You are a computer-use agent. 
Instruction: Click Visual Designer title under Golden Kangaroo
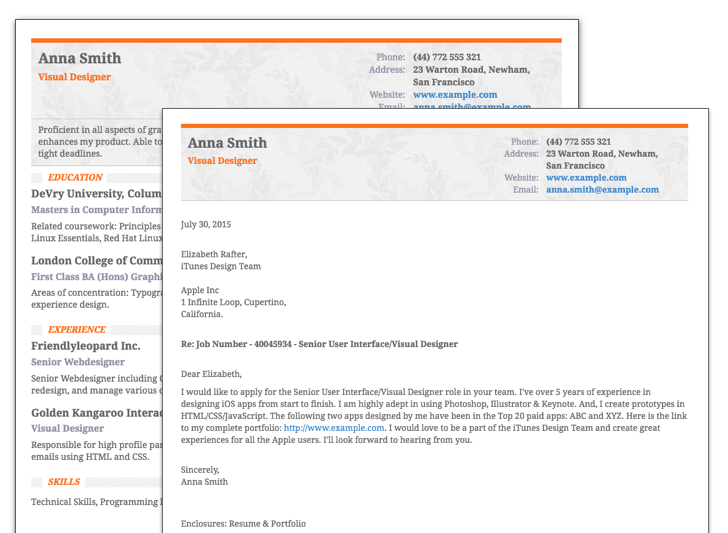point(67,429)
